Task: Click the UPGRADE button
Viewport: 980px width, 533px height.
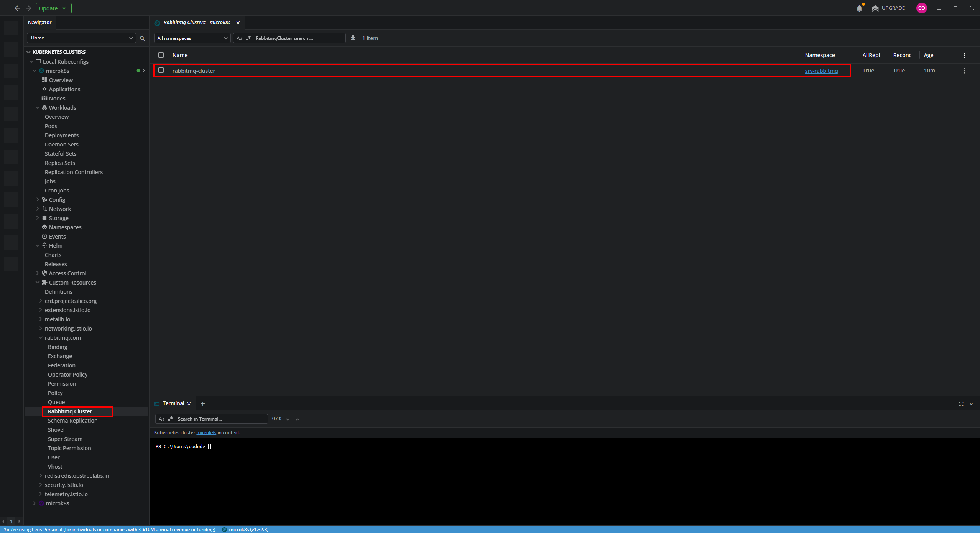Action: (x=888, y=8)
